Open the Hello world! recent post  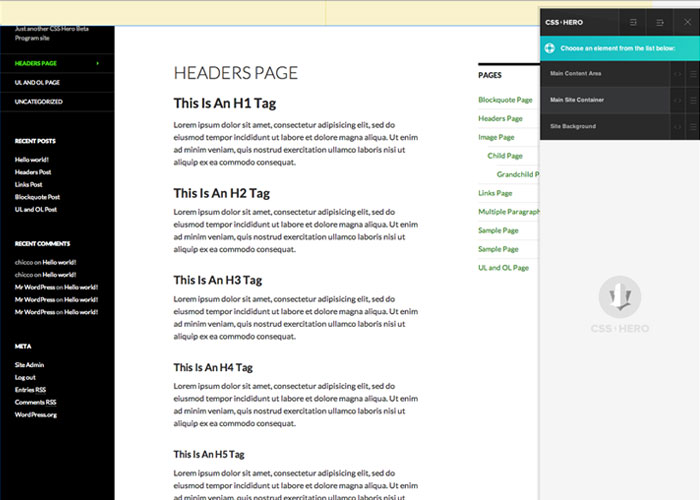32,160
